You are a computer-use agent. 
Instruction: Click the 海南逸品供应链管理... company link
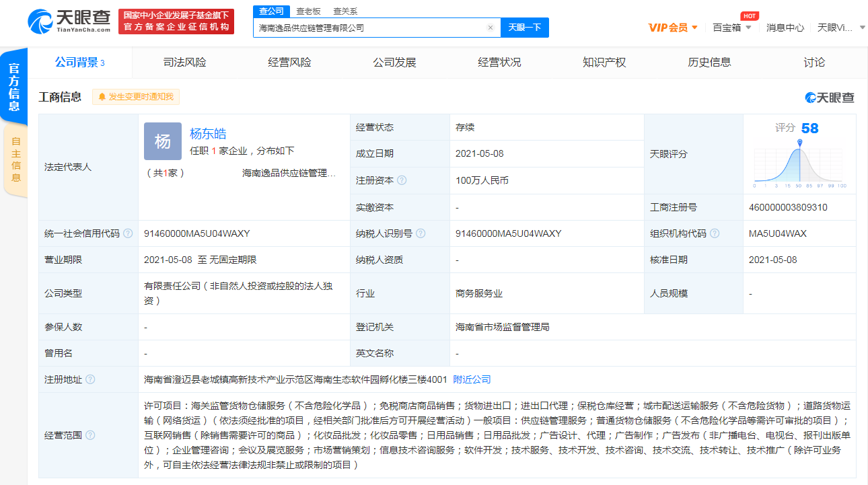pyautogui.click(x=289, y=173)
